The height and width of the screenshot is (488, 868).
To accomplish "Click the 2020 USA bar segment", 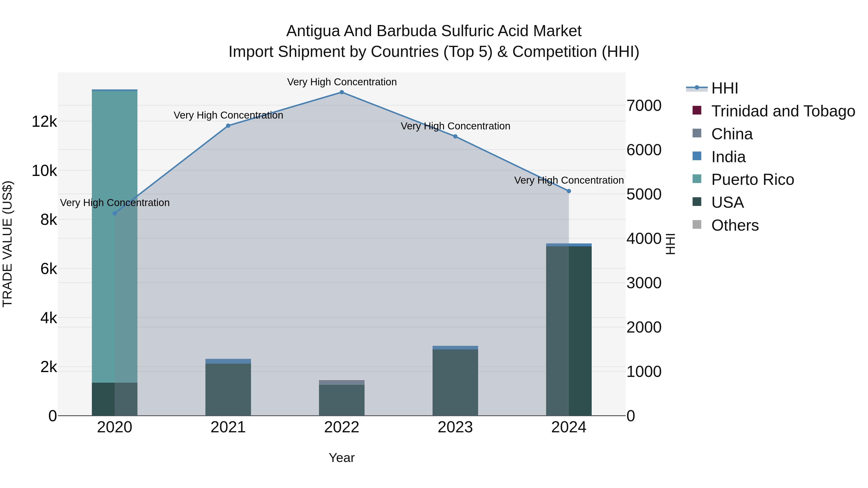I will [115, 399].
